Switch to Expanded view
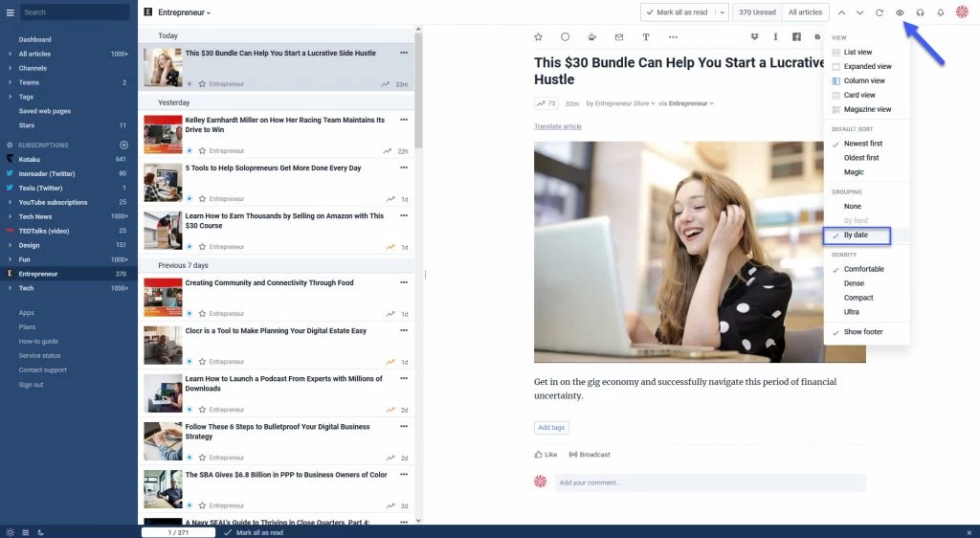980x538 pixels. tap(867, 66)
